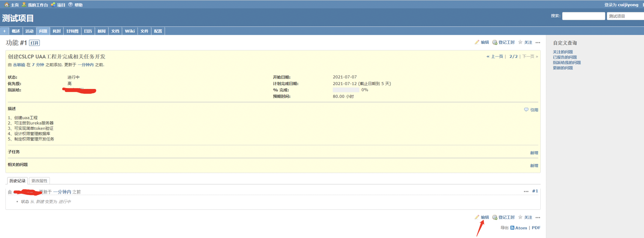
Task: Open the ··· actions menu above the issue
Action: tap(538, 43)
